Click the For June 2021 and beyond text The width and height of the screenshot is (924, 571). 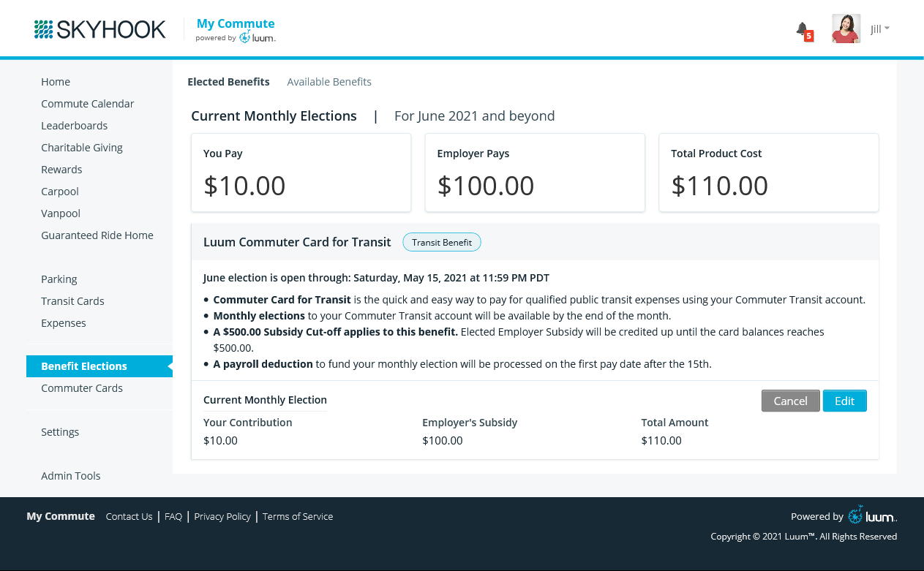(x=474, y=116)
